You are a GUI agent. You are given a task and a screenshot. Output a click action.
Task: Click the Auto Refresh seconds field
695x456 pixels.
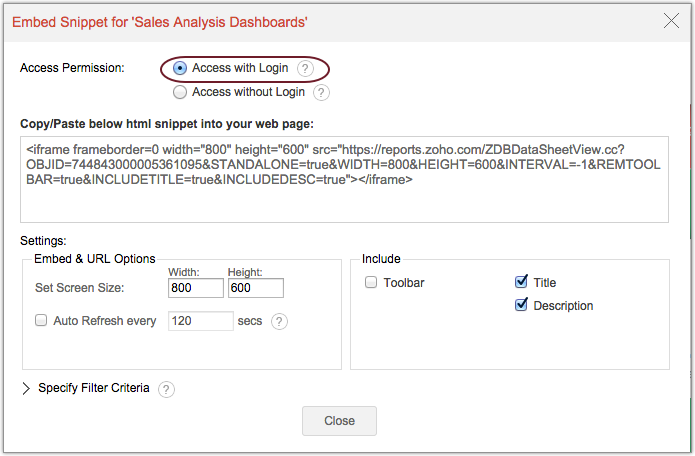(201, 321)
